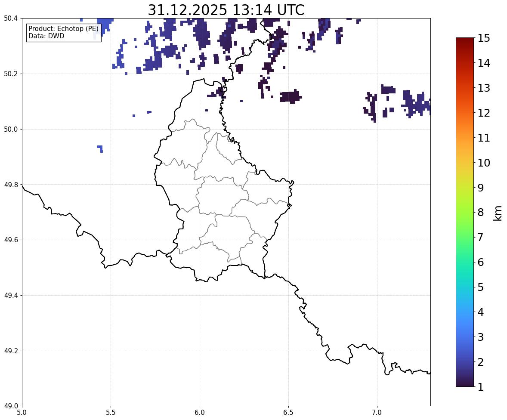Click the colorbar tick label '8'
The image size is (507, 420).
tap(481, 213)
